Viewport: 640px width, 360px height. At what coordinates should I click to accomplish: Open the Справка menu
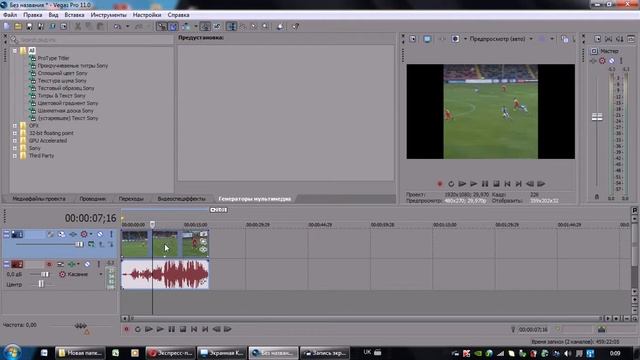click(x=178, y=15)
